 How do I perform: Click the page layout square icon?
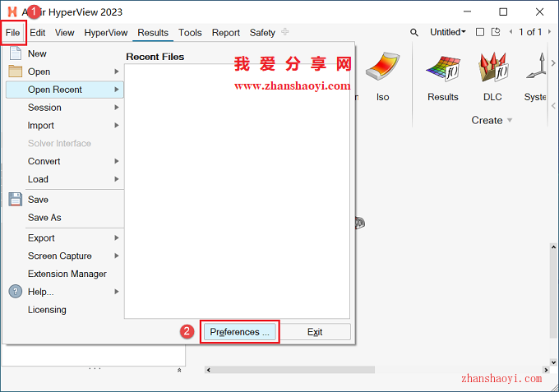coord(480,32)
